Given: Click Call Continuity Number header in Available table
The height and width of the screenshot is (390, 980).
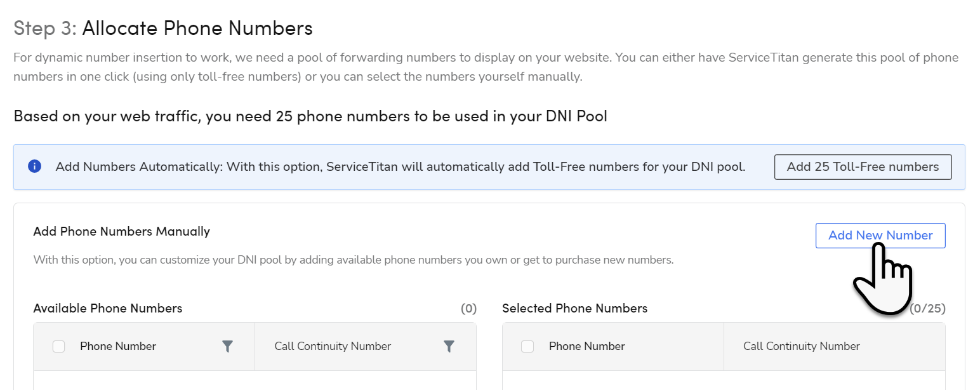Looking at the screenshot, I should [333, 346].
